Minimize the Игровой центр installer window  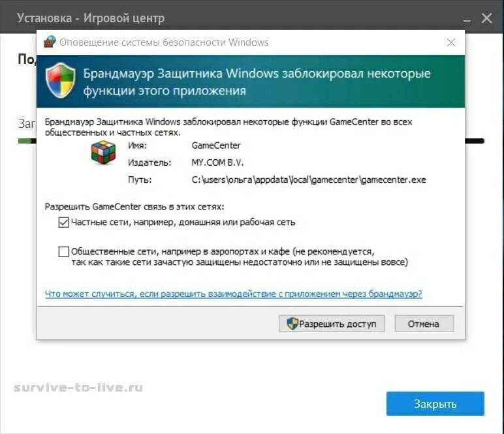[467, 19]
